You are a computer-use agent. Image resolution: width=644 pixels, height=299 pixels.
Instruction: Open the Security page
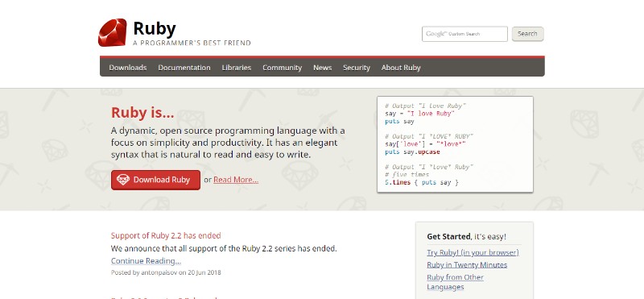[x=357, y=68]
